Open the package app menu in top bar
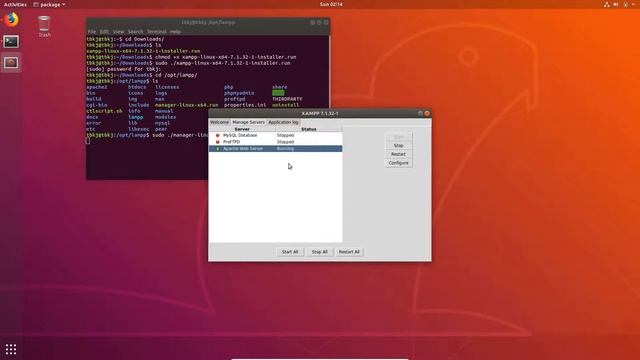 click(49, 4)
